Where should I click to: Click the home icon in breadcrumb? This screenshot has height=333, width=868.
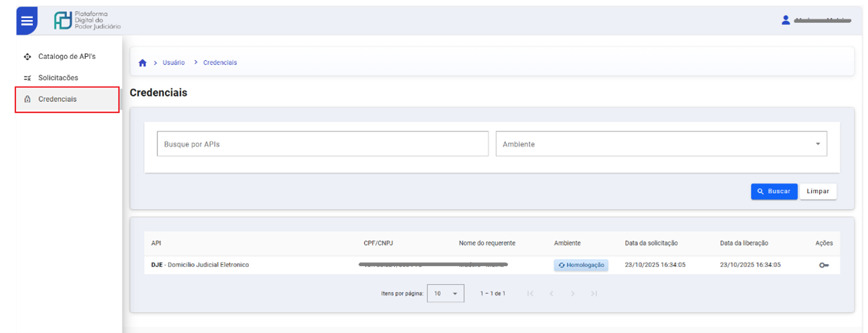(x=142, y=63)
